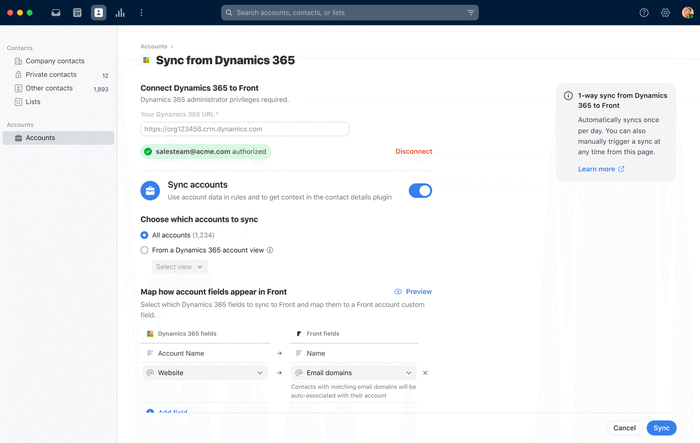This screenshot has height=443, width=700.
Task: Click the search magnifier icon
Action: click(x=229, y=13)
